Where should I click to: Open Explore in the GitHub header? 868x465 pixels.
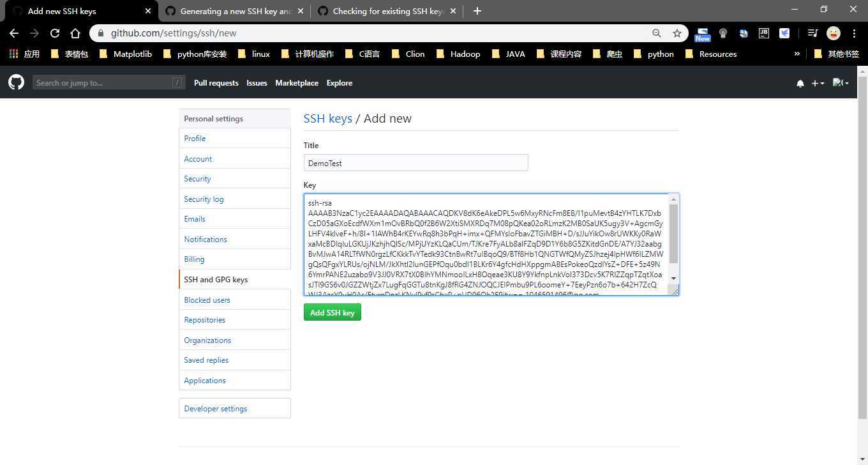pyautogui.click(x=340, y=83)
